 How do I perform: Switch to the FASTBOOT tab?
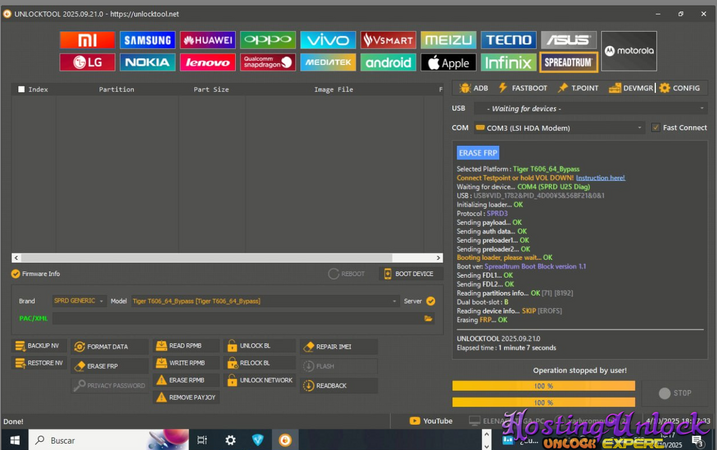pyautogui.click(x=523, y=88)
